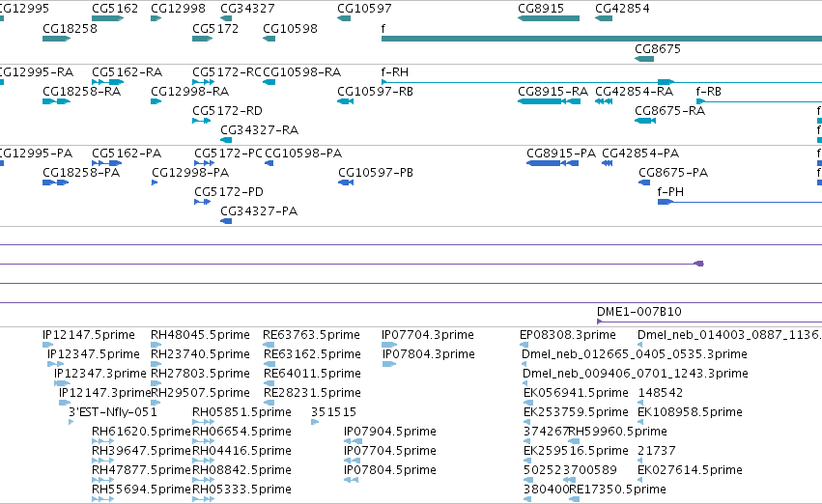Screen dimensions: 822x504
Task: Click EST label RH61620.5prime
Action: tap(142, 432)
